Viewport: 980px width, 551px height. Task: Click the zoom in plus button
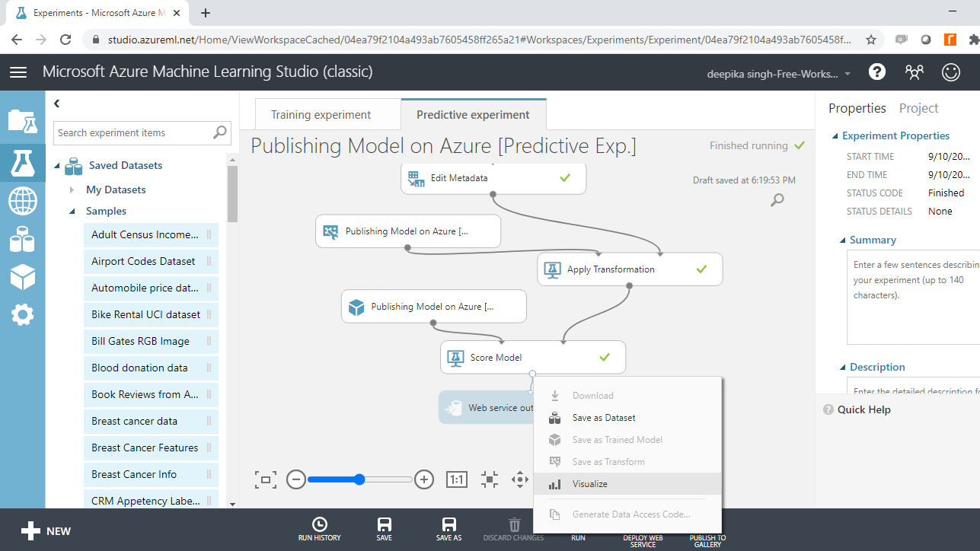[x=424, y=479]
